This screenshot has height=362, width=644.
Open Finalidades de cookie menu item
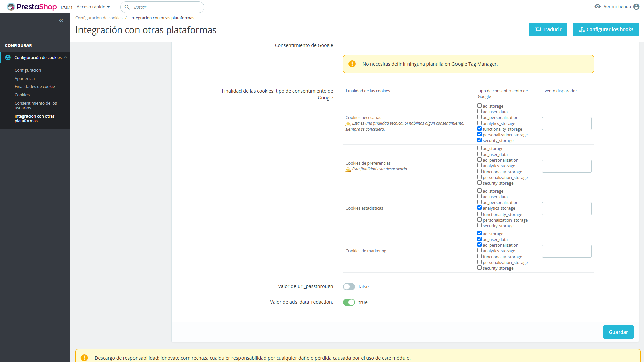[x=35, y=86]
